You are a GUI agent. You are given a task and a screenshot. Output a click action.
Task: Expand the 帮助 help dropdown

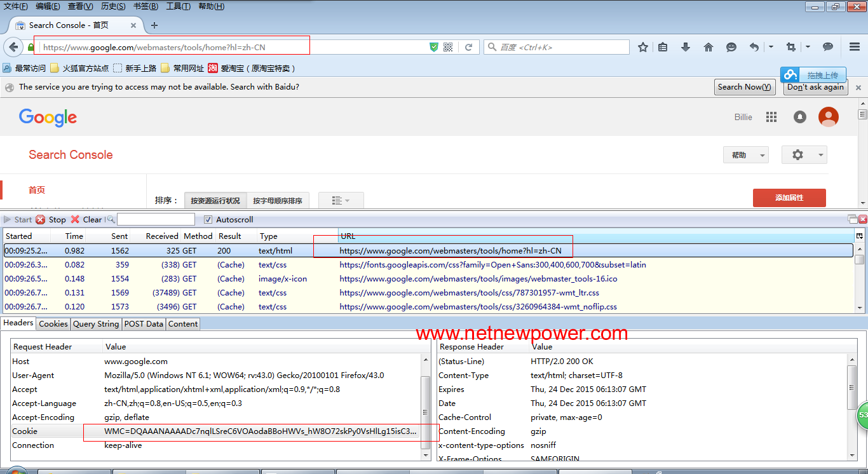(x=745, y=155)
